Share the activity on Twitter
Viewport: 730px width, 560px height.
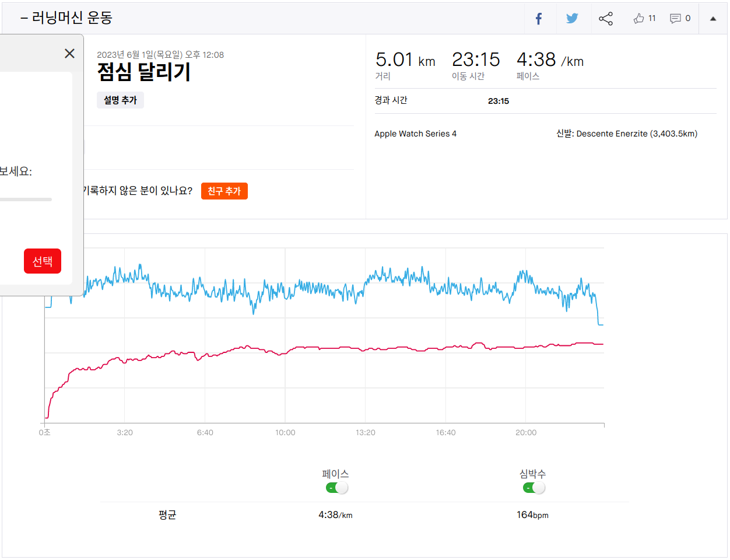[x=572, y=19]
